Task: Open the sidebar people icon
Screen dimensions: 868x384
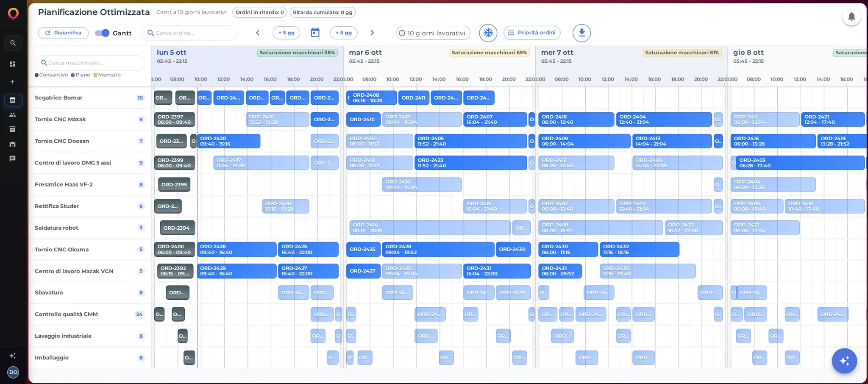Action: click(13, 115)
